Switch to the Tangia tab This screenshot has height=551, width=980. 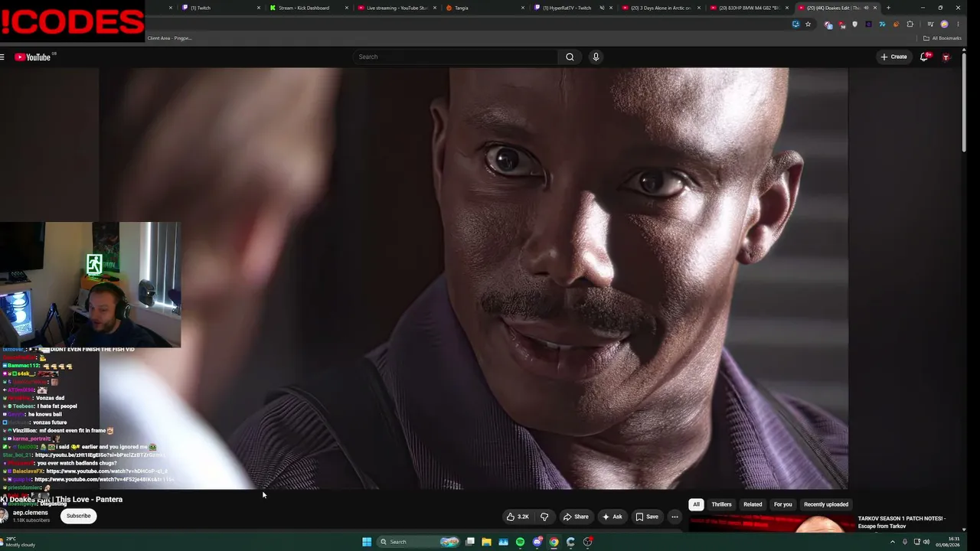tap(484, 8)
